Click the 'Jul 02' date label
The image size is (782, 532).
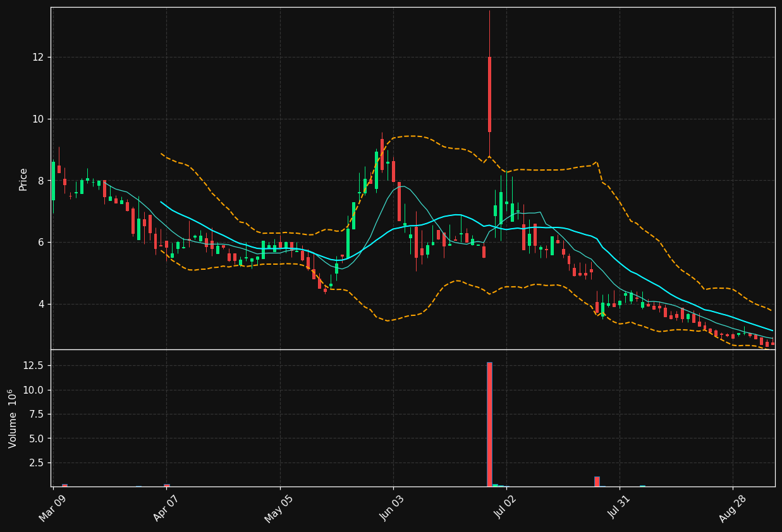[x=506, y=507]
